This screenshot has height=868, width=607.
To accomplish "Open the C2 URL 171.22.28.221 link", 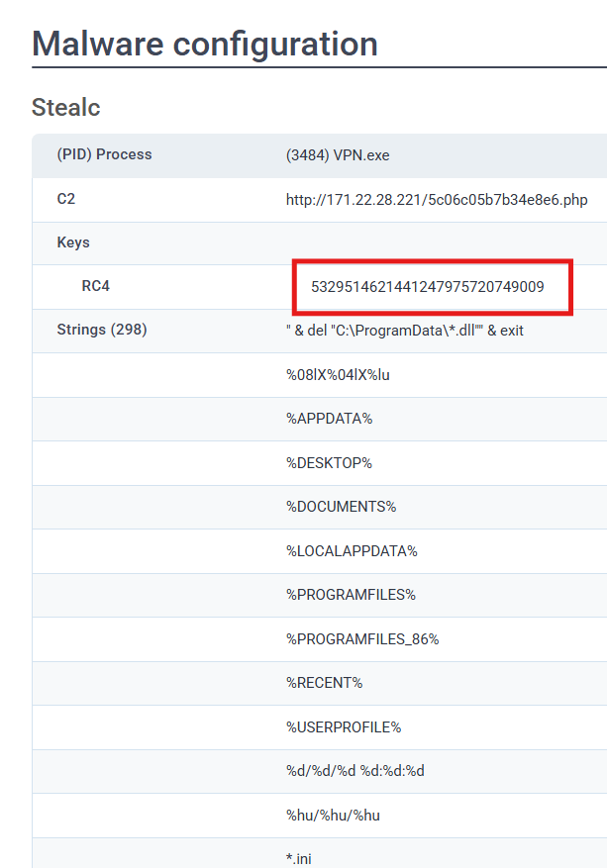I will click(436, 200).
